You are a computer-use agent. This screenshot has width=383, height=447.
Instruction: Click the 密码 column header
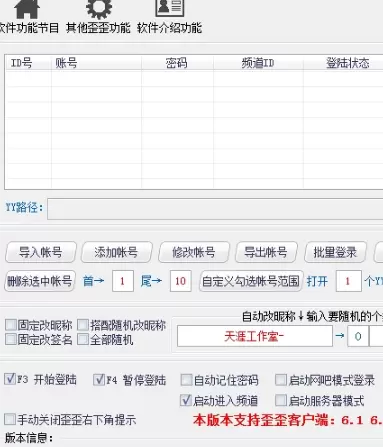pos(177,63)
